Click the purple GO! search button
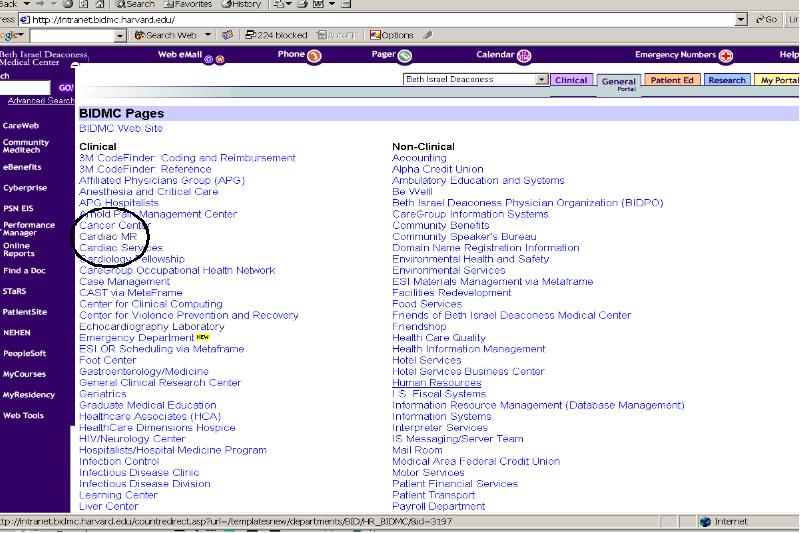Image resolution: width=800 pixels, height=533 pixels. [64, 88]
